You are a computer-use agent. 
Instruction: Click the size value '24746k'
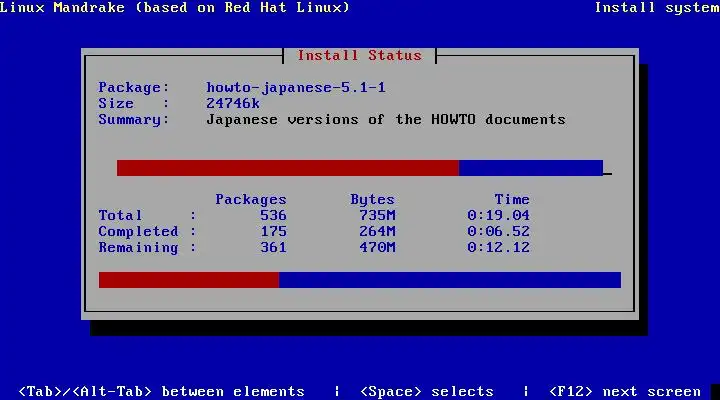(233, 103)
